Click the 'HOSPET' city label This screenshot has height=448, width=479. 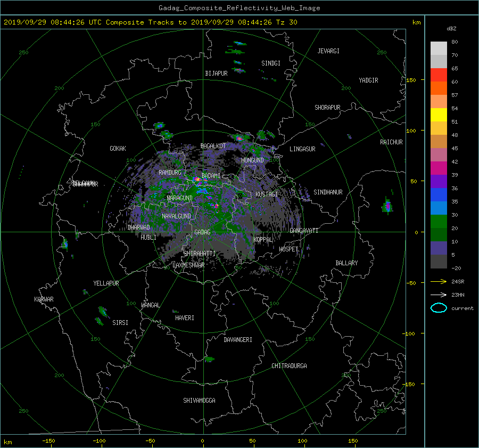click(288, 249)
